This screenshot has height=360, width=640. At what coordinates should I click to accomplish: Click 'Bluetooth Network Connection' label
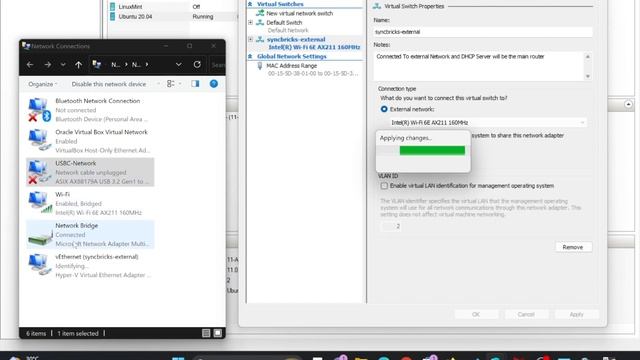coord(98,101)
